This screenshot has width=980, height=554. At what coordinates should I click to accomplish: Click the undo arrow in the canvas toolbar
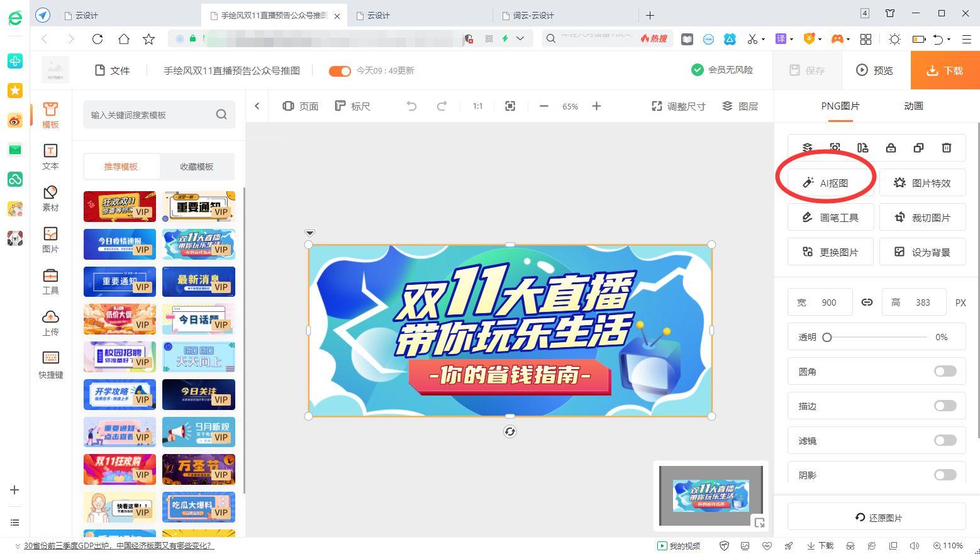pyautogui.click(x=411, y=106)
